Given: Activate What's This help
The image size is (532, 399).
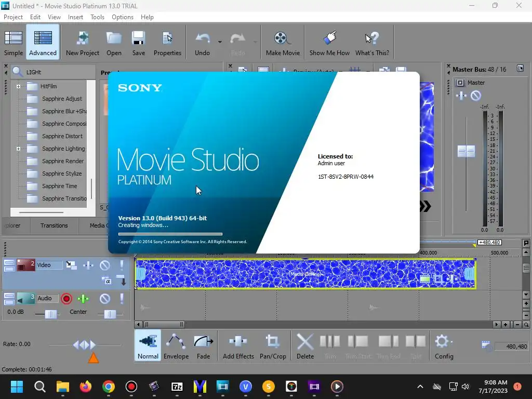Looking at the screenshot, I should [372, 43].
